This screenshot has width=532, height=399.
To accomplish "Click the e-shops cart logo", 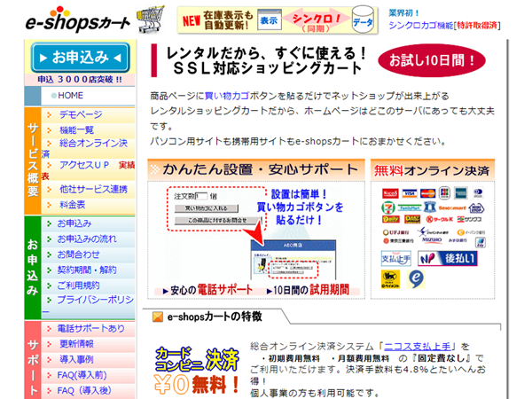I will pos(78,20).
